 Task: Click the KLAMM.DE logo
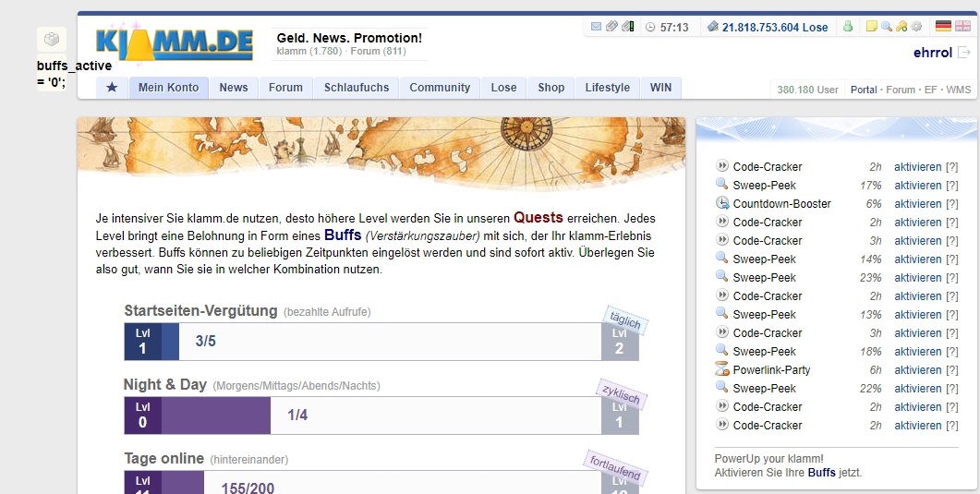click(x=175, y=42)
